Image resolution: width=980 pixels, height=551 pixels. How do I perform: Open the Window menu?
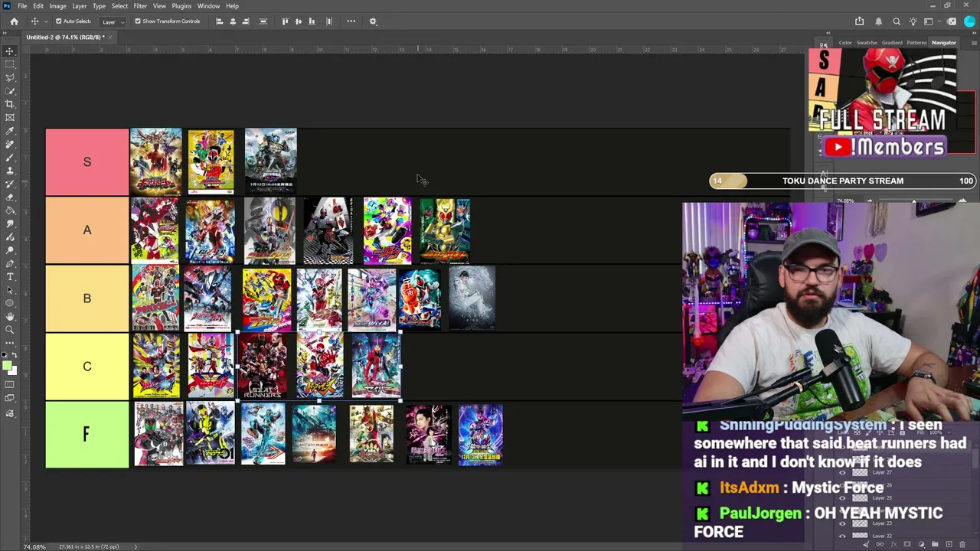click(x=208, y=6)
